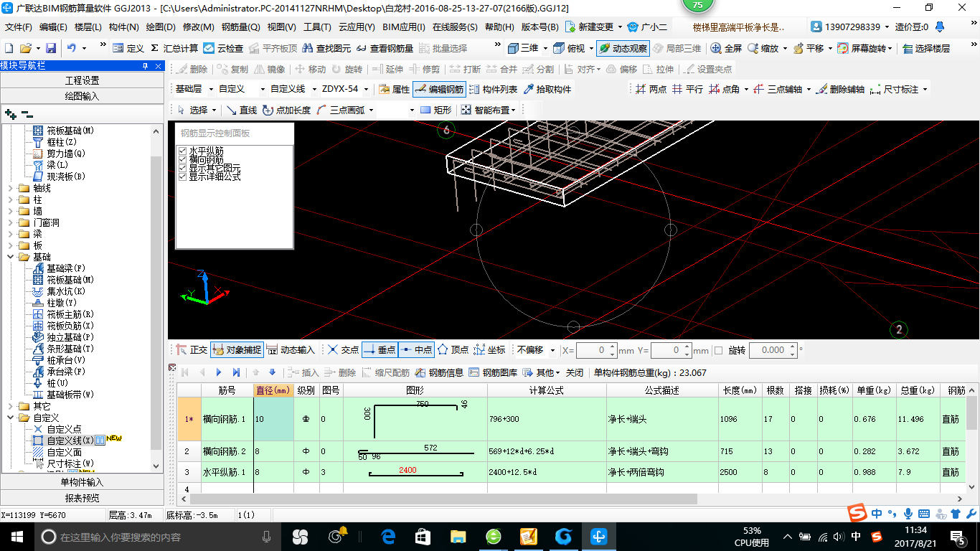Open 单构件输入 panel button
980x551 pixels.
coord(83,482)
